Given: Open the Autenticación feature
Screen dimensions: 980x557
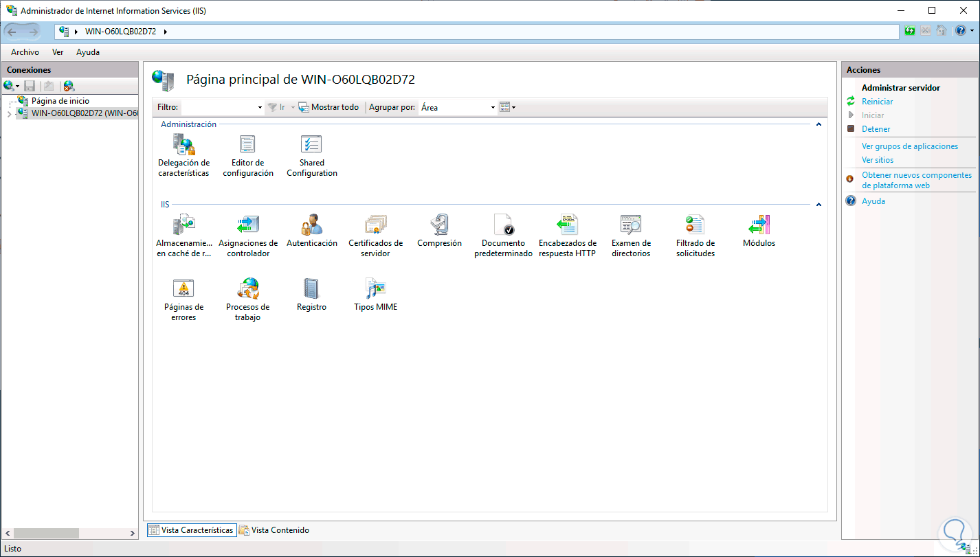Looking at the screenshot, I should pyautogui.click(x=312, y=231).
